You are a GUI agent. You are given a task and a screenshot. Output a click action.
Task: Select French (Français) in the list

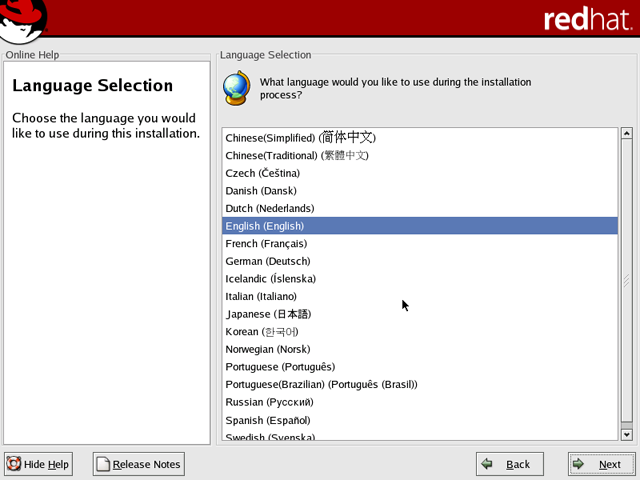(266, 244)
